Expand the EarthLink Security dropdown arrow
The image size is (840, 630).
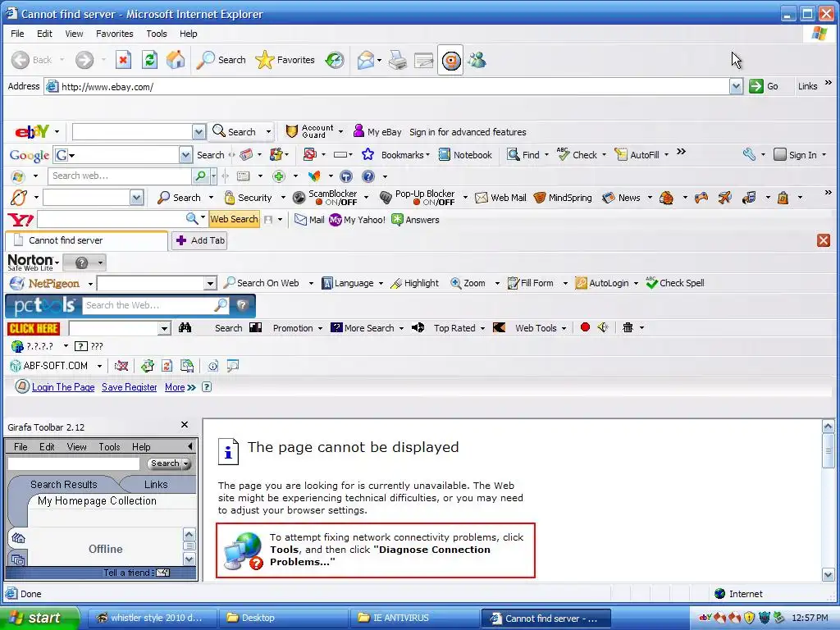tap(283, 198)
